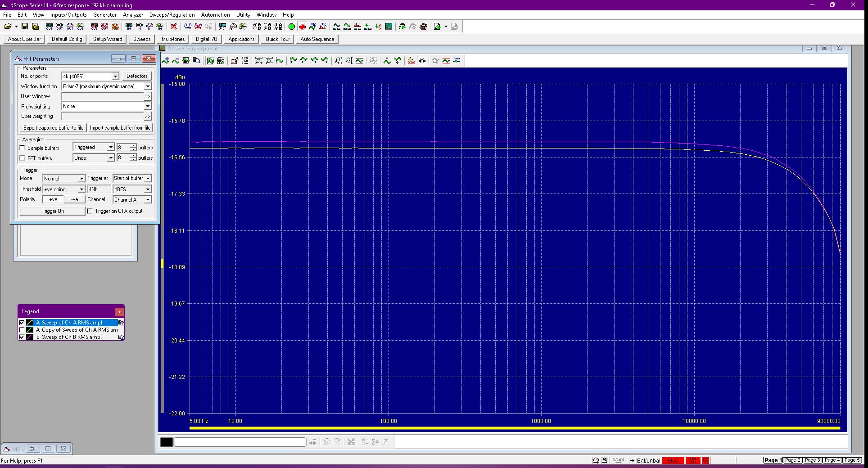Click the Setup Wizard button

108,39
